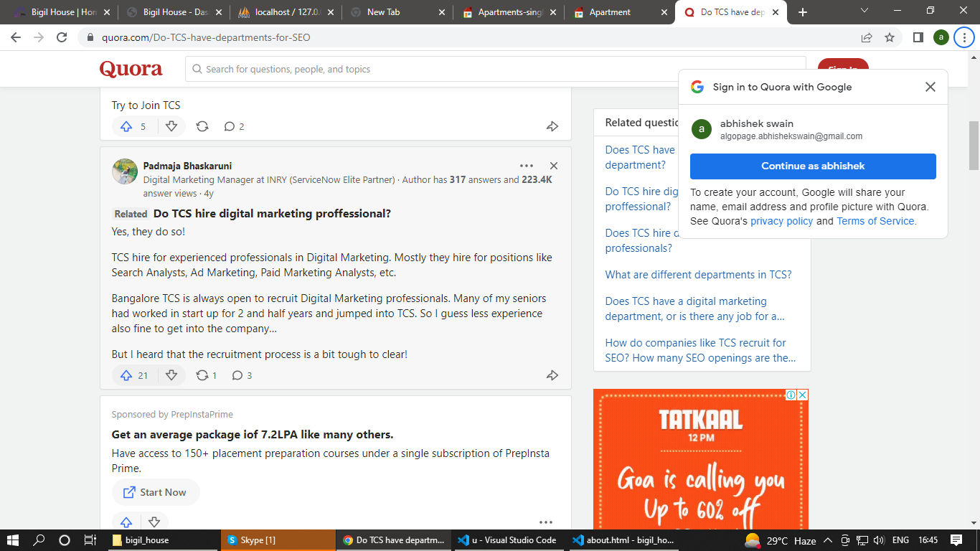Open Skype from the Windows taskbar

pyautogui.click(x=281, y=540)
